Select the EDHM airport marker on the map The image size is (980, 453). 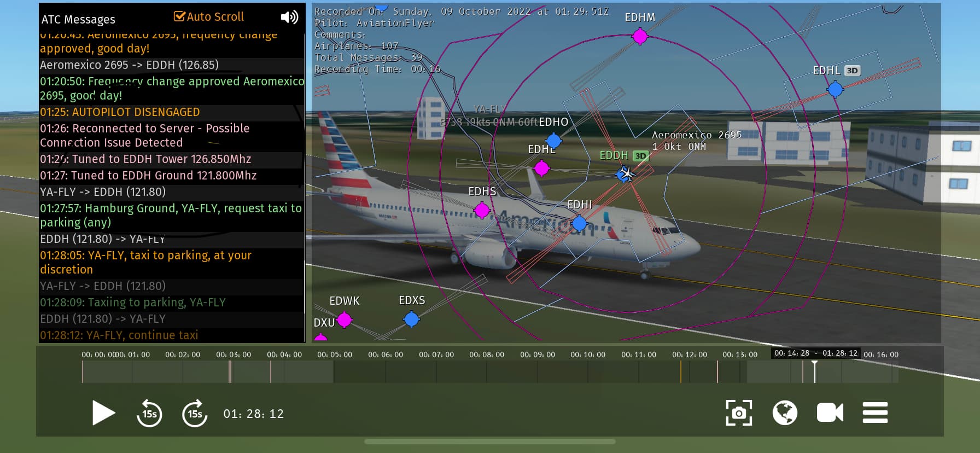[640, 37]
